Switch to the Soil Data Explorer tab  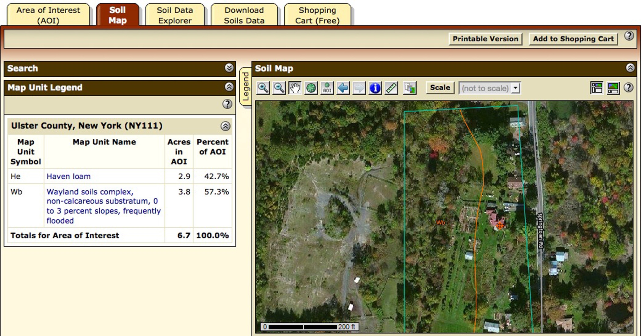[175, 15]
